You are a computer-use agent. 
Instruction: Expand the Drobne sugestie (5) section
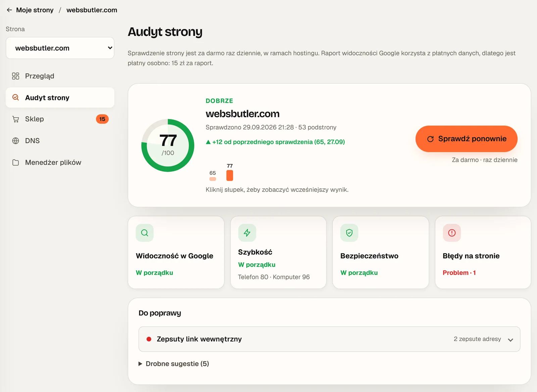pyautogui.click(x=174, y=364)
